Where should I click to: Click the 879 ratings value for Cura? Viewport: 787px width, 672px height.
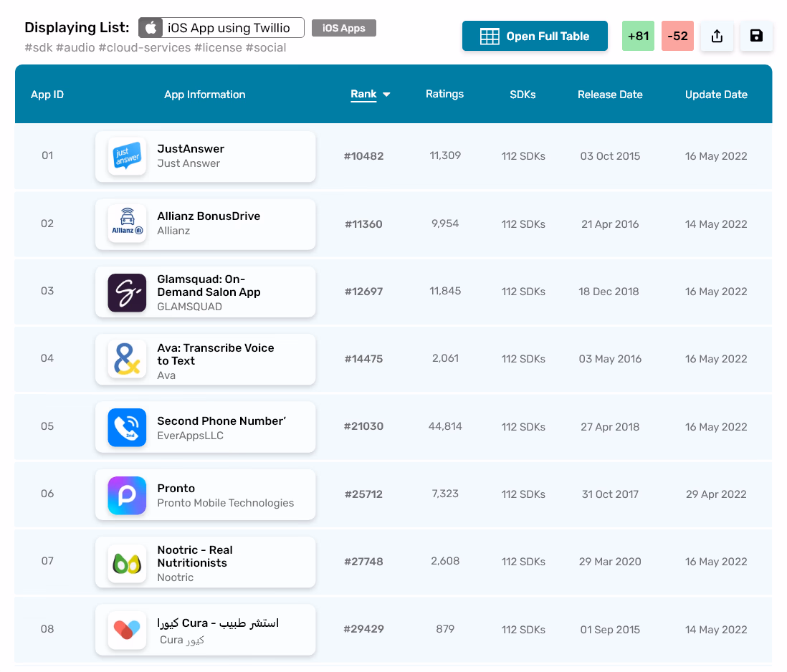tap(445, 629)
